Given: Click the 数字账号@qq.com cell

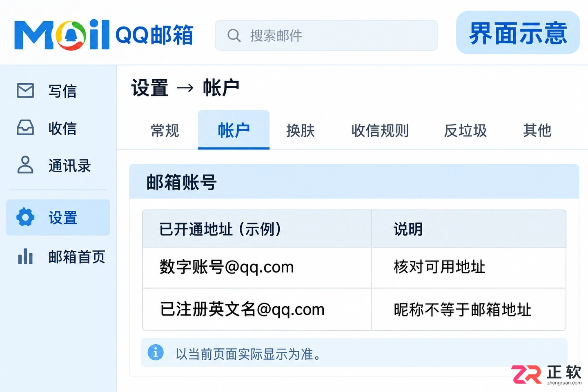Looking at the screenshot, I should point(257,267).
